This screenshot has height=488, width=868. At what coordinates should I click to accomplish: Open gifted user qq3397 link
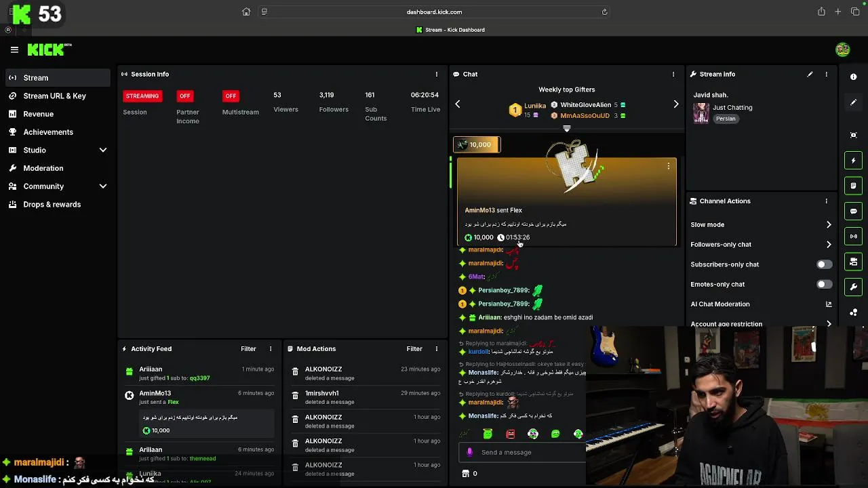pyautogui.click(x=199, y=378)
